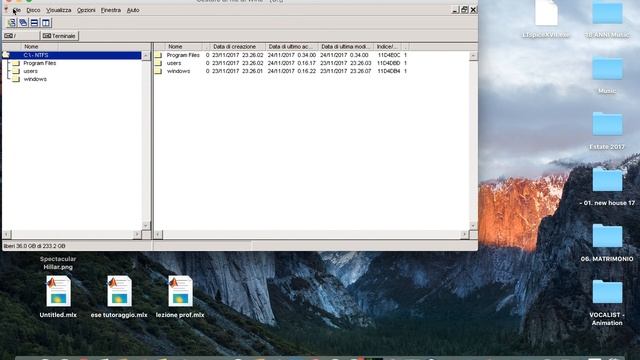Select windows name in right pane list

click(178, 71)
